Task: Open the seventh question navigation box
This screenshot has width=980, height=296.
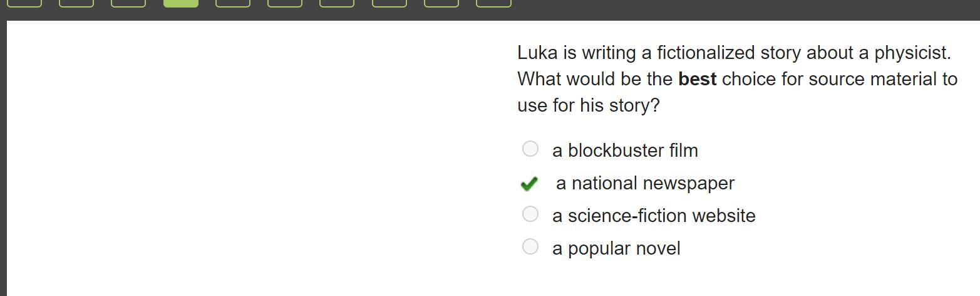Action: [337, 3]
